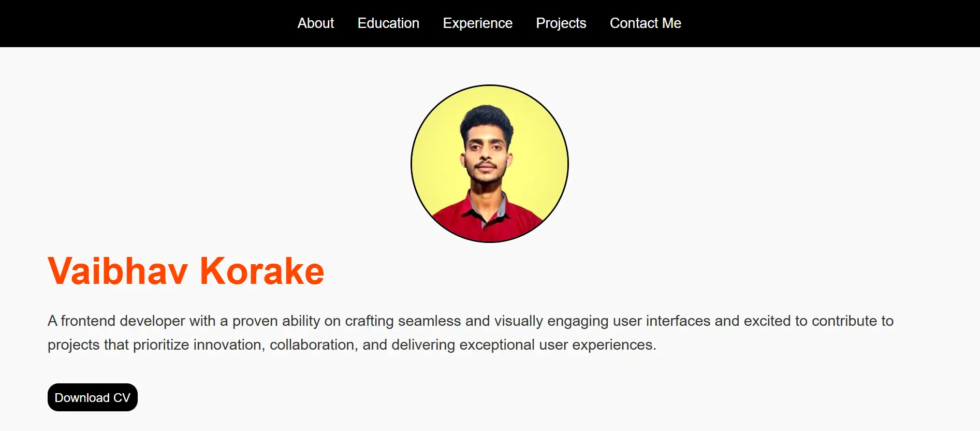Go to the Education nav link
This screenshot has width=980, height=431.
[388, 23]
